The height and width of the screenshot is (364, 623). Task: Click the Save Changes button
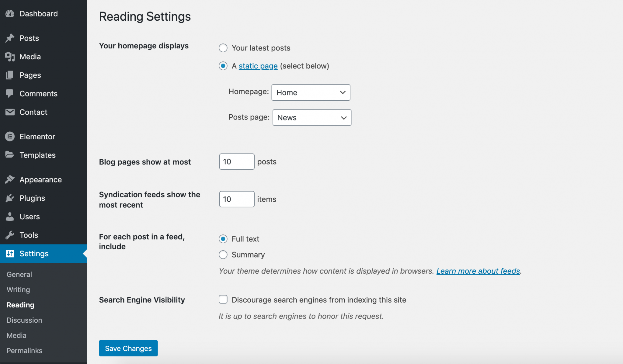tap(128, 348)
